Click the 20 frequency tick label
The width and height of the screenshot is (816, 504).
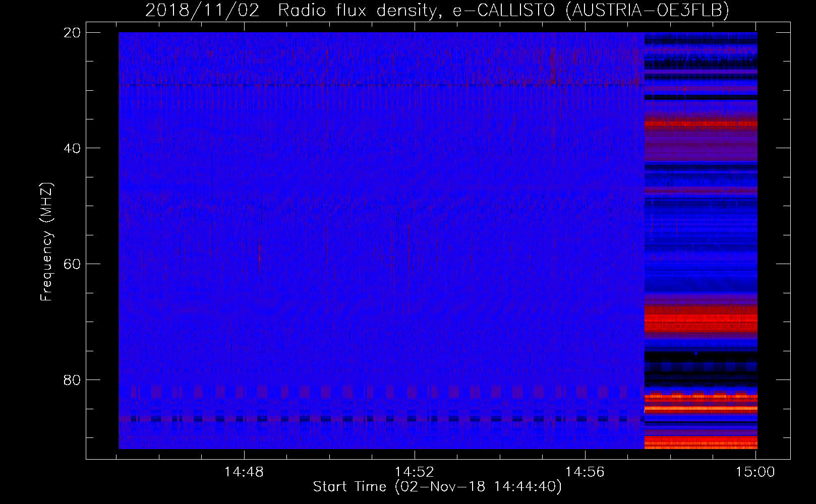tap(73, 33)
